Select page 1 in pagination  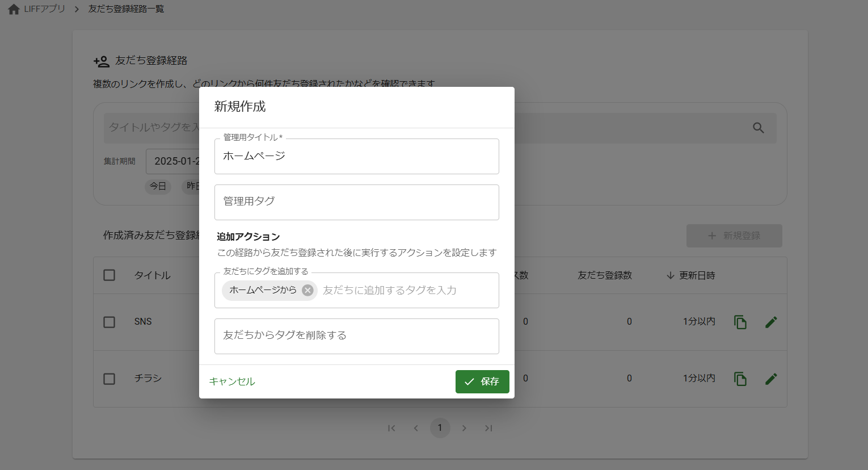(440, 428)
